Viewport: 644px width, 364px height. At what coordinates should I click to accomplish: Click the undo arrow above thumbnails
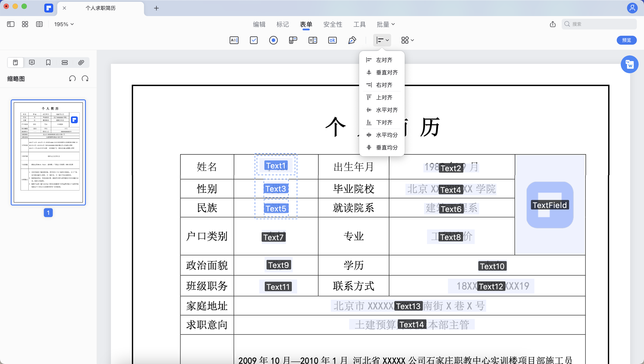point(72,79)
